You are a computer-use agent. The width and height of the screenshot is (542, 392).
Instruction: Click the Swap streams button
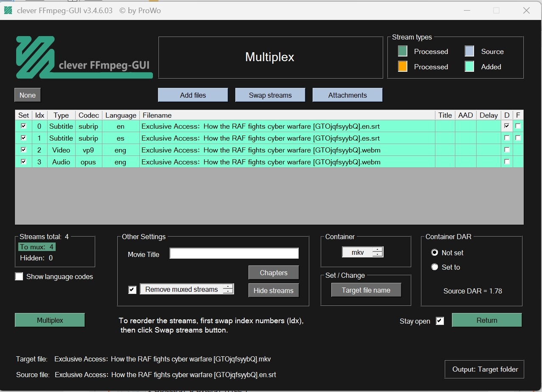pos(270,95)
